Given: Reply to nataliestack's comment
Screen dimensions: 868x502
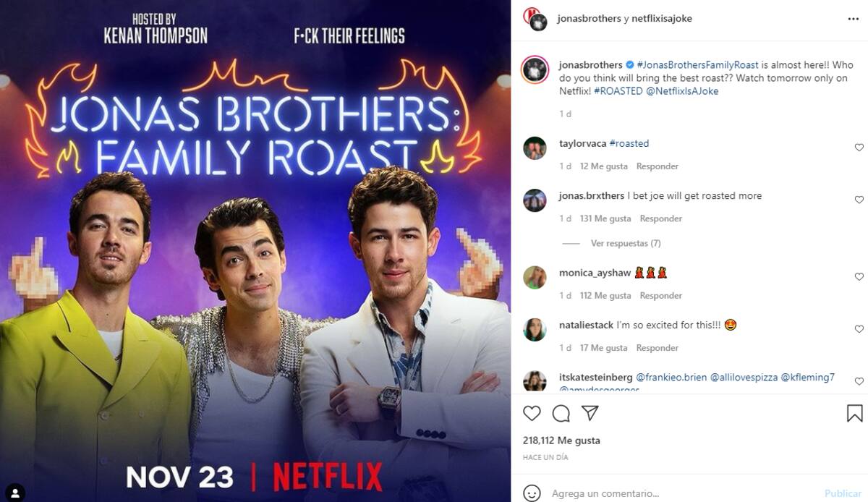Looking at the screenshot, I should click(658, 348).
